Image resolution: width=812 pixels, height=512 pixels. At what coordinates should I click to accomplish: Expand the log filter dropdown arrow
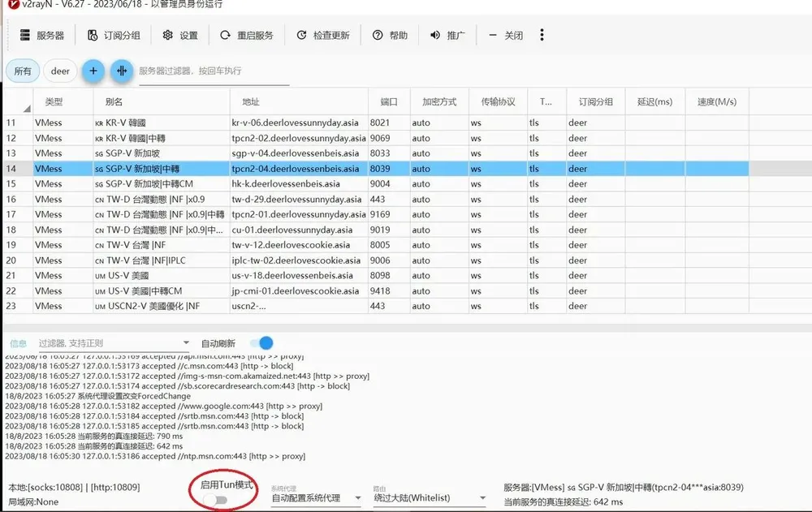point(186,343)
